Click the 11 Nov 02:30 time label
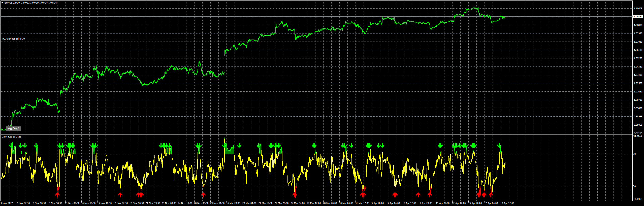644x206 pixels. 72,203
